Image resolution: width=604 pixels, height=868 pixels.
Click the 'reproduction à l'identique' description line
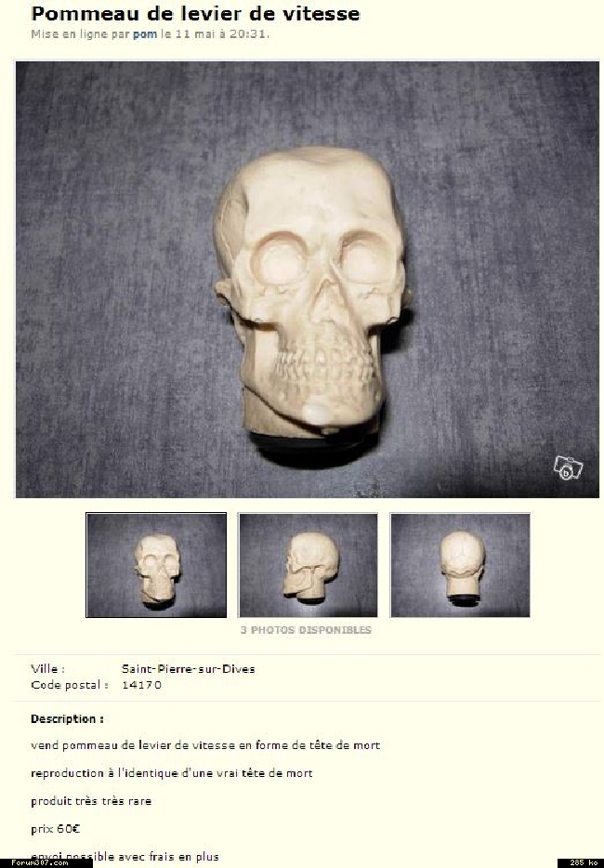172,773
